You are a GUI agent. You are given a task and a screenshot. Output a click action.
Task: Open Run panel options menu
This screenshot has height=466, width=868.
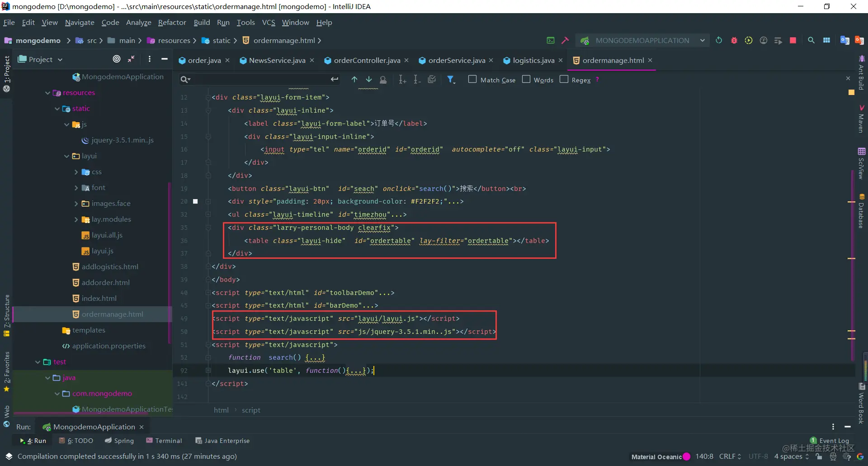tap(833, 427)
